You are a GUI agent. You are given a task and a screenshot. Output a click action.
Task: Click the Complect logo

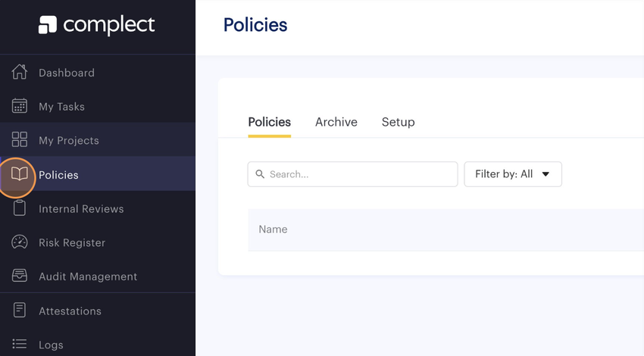coord(97,25)
